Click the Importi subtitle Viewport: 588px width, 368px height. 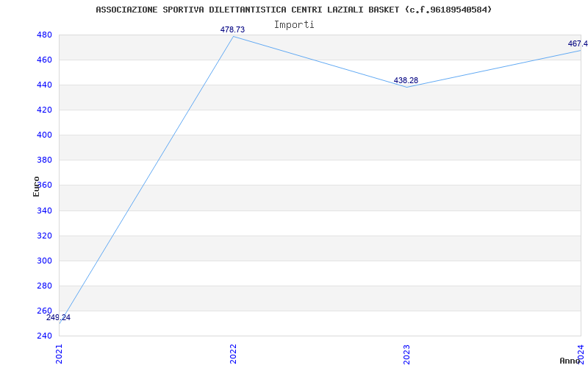click(x=294, y=25)
